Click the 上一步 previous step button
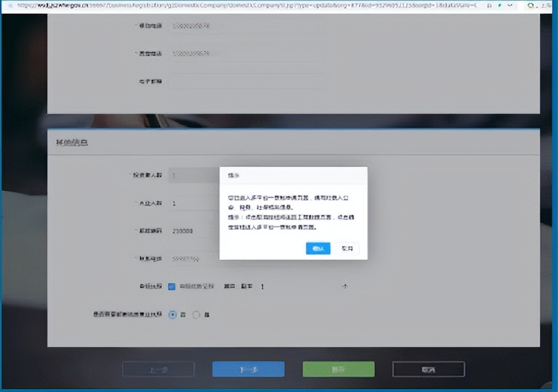This screenshot has height=392, width=558. [x=157, y=369]
